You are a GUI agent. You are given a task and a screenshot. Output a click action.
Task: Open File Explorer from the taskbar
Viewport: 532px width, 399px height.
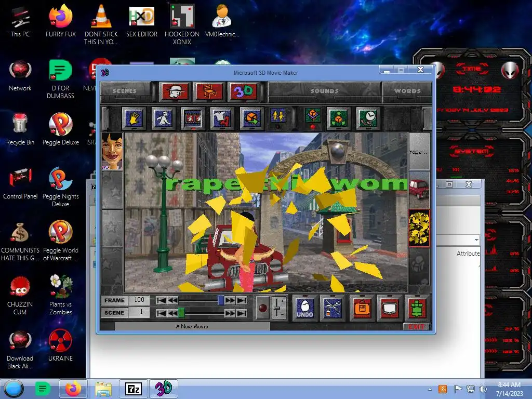coord(103,389)
